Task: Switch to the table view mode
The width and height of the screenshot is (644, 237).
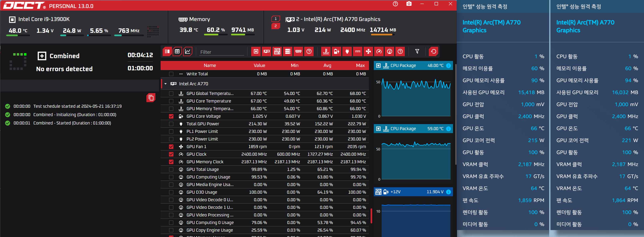Action: (177, 51)
